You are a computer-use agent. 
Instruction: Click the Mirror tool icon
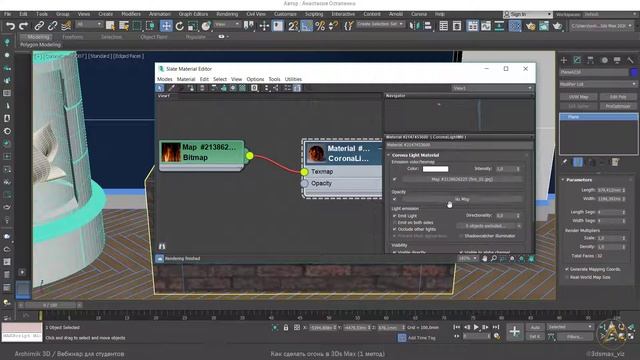pyautogui.click(x=414, y=26)
